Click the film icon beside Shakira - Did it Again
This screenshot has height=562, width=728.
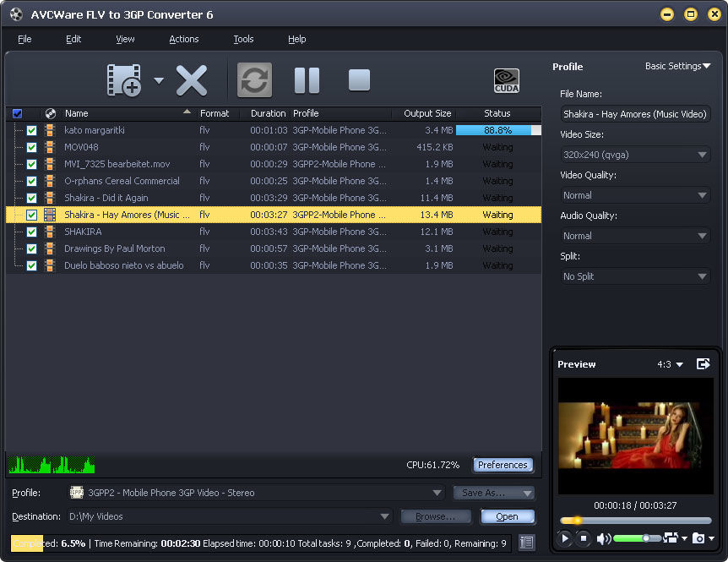click(x=50, y=198)
